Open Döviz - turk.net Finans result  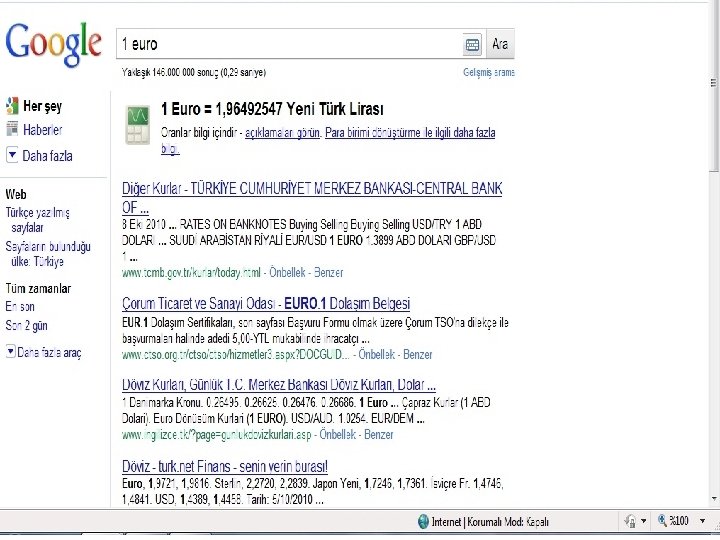point(225,466)
